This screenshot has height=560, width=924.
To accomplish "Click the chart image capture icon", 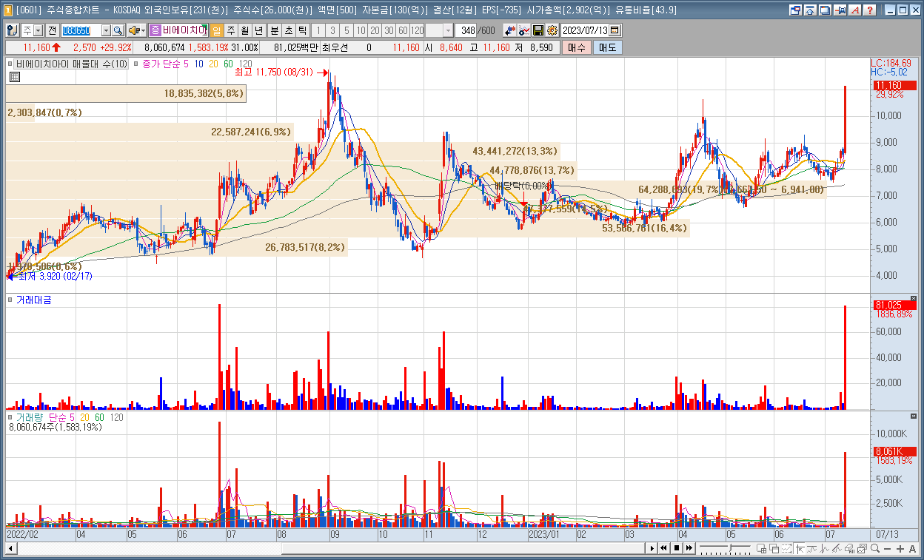I will pyautogui.click(x=861, y=548).
